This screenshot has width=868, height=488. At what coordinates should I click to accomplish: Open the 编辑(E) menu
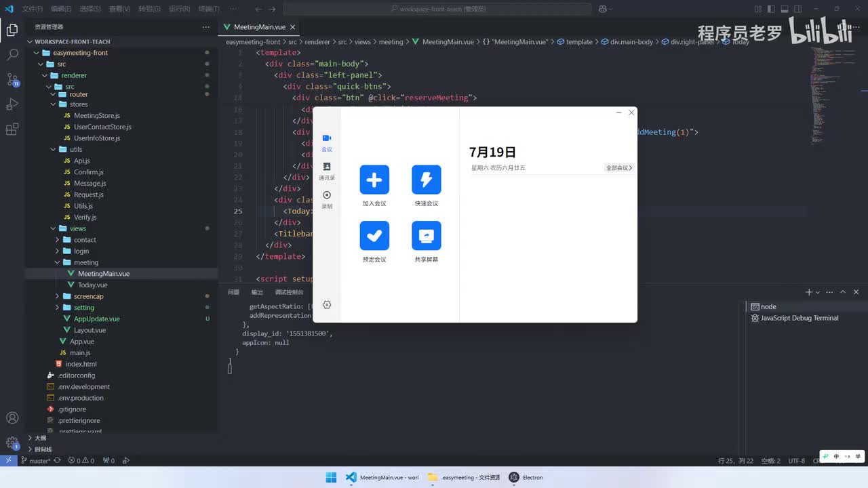tap(61, 9)
